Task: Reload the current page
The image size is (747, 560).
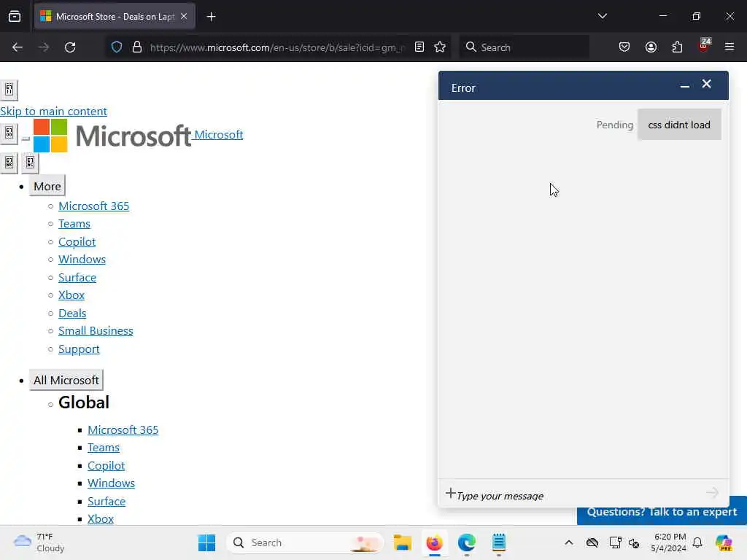Action: coord(70,47)
